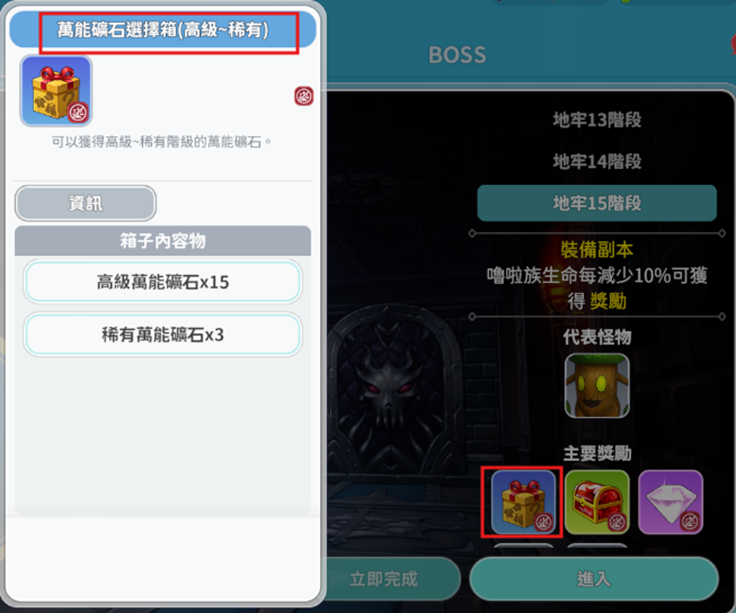The image size is (736, 613).
Task: Click the tree stump monster portrait
Action: coord(597,386)
